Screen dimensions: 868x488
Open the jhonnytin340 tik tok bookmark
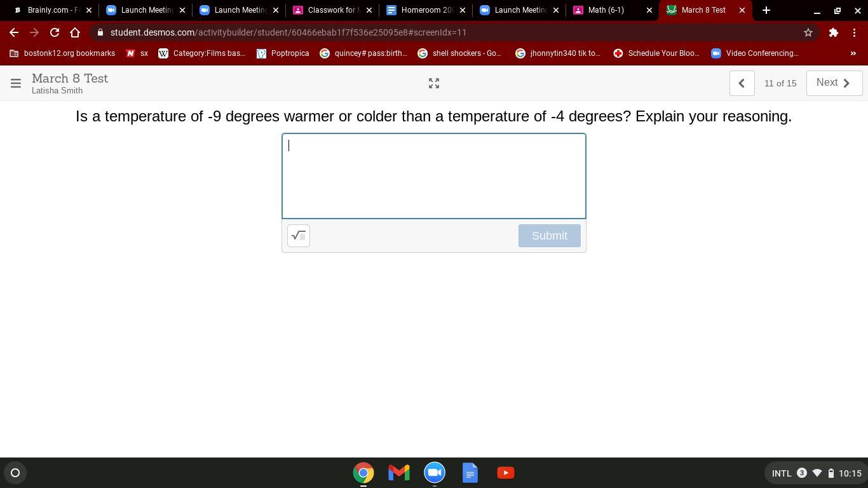(558, 53)
